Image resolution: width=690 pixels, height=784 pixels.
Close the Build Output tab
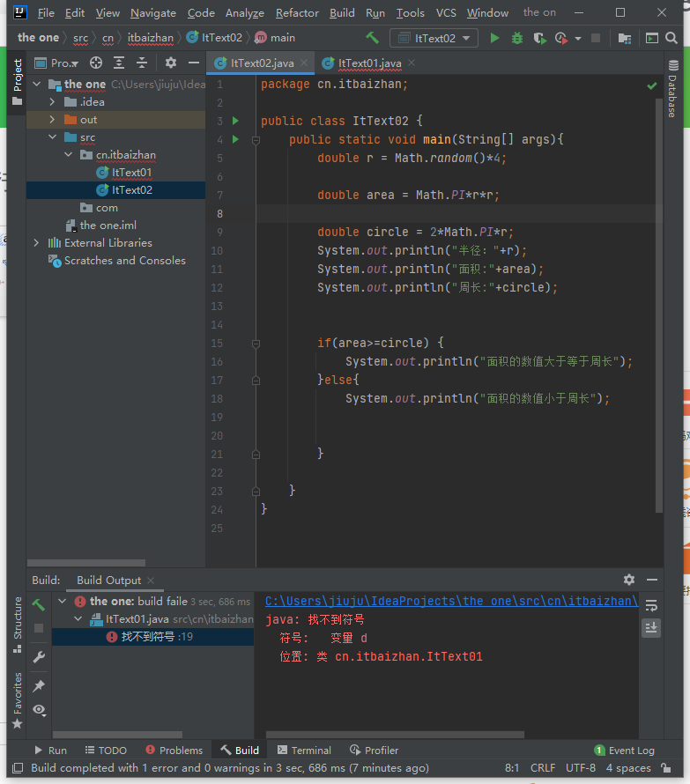[x=151, y=580]
